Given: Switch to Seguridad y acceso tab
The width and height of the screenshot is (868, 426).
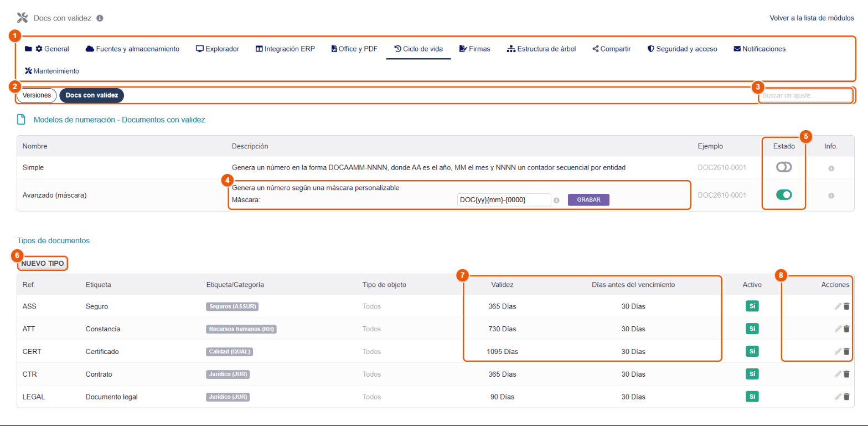Looking at the screenshot, I should pos(682,49).
